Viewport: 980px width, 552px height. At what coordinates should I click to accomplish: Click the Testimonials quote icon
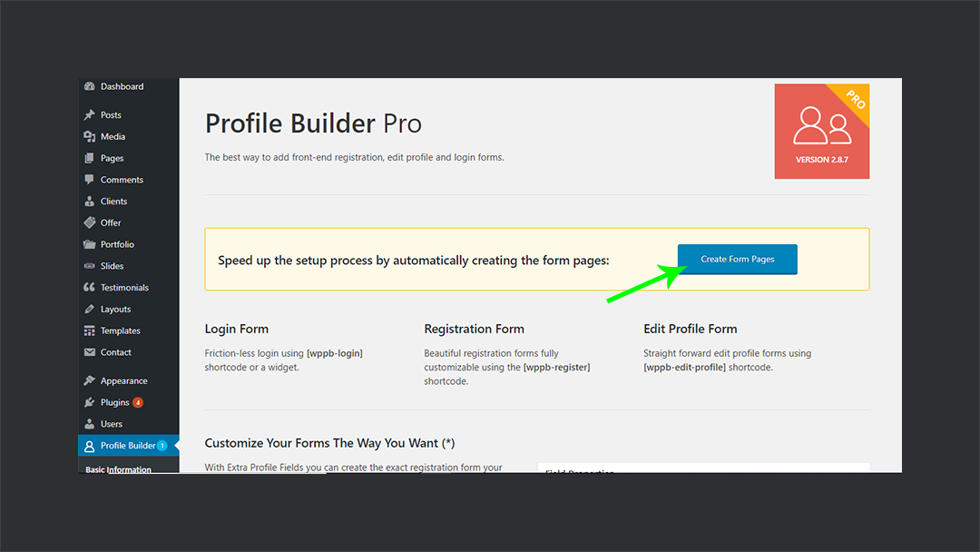89,288
